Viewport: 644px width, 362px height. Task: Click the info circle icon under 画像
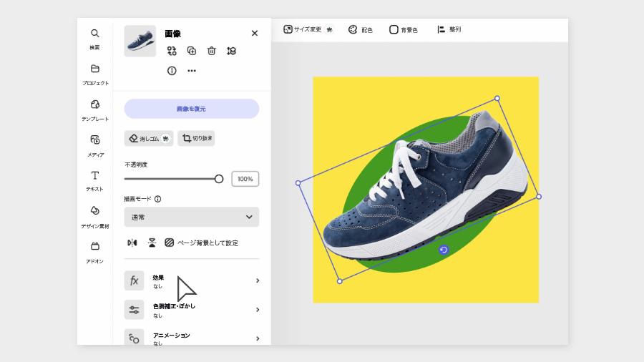pyautogui.click(x=172, y=71)
